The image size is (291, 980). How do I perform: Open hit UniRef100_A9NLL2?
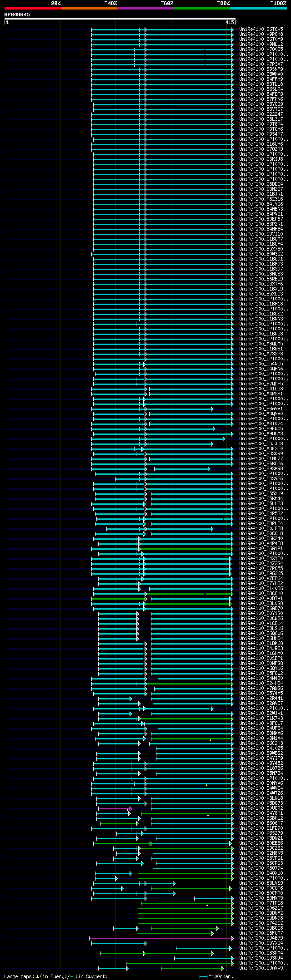[x=261, y=44]
